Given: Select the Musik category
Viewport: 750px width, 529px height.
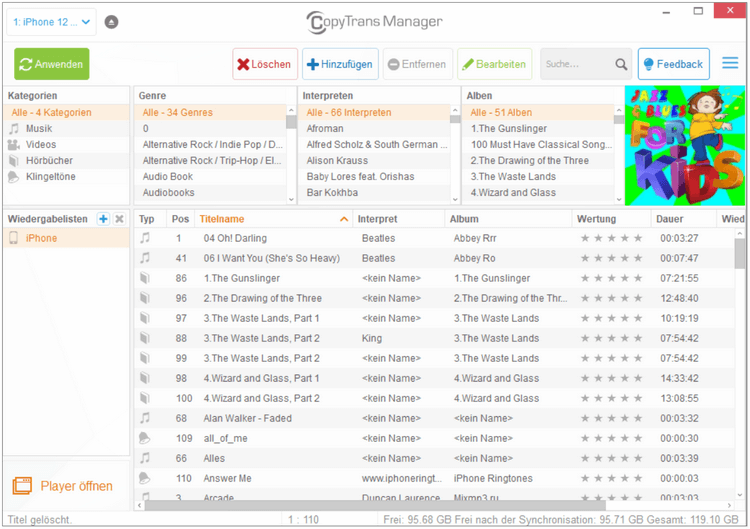Looking at the screenshot, I should click(x=66, y=128).
